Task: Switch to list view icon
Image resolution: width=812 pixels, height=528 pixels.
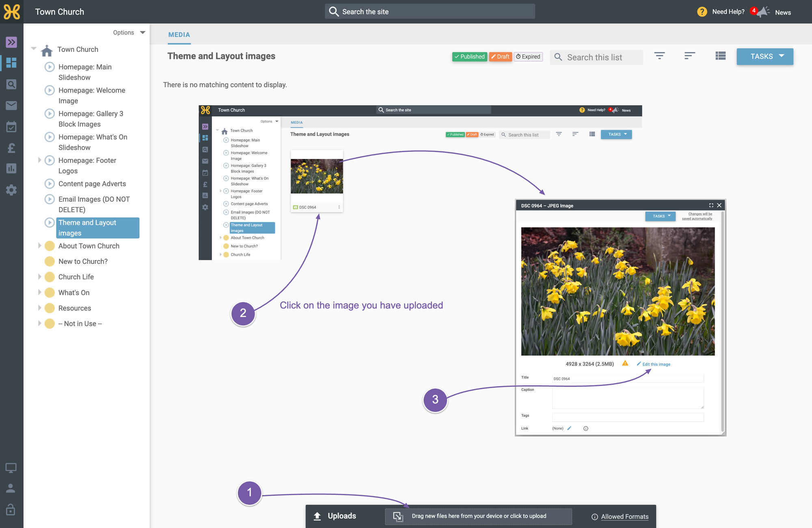Action: [x=720, y=56]
